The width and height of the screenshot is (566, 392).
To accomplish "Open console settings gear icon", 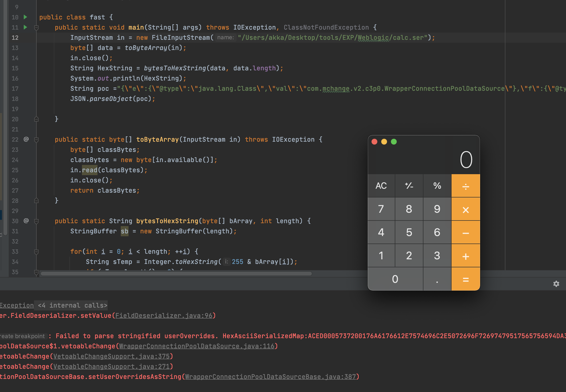I will (556, 284).
